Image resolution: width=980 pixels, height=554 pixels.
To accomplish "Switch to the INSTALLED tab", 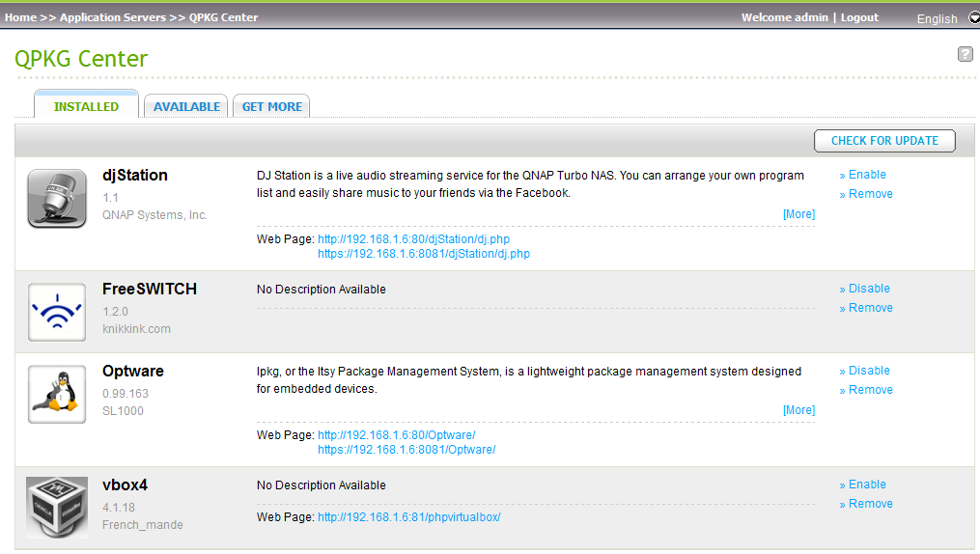I will (x=86, y=107).
